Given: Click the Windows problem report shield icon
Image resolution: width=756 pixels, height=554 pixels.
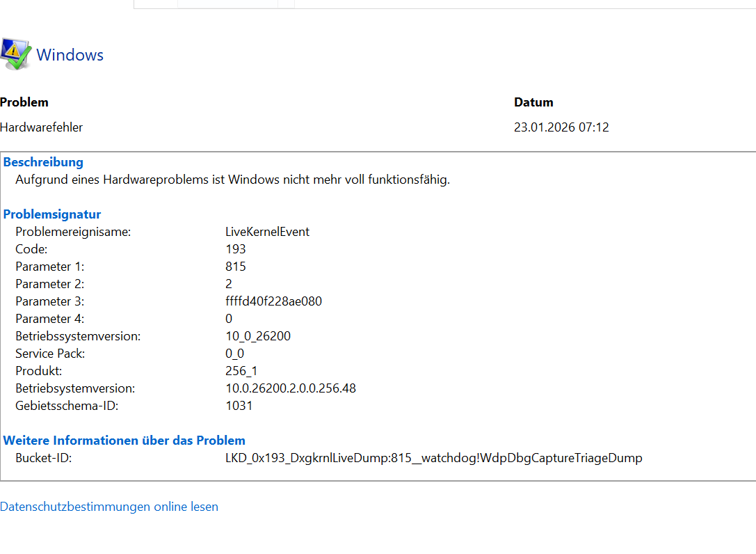Looking at the screenshot, I should tap(16, 54).
